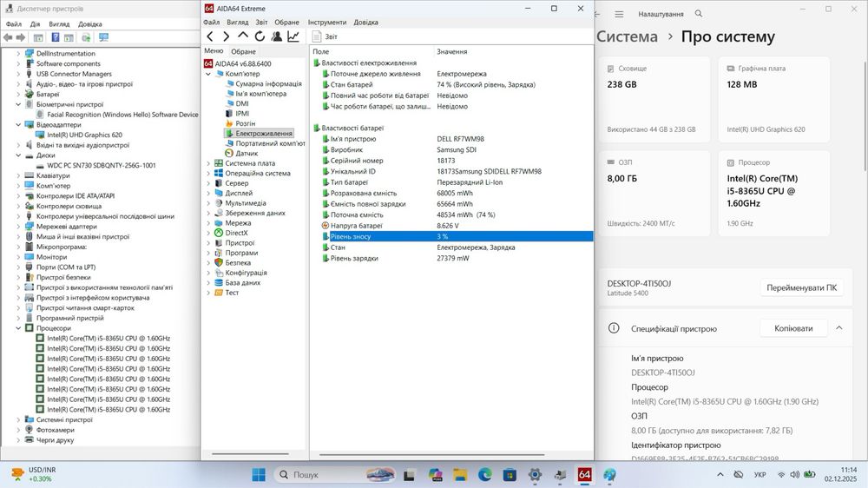868x488 pixels.
Task: Click the Поле column header
Action: tap(371, 51)
